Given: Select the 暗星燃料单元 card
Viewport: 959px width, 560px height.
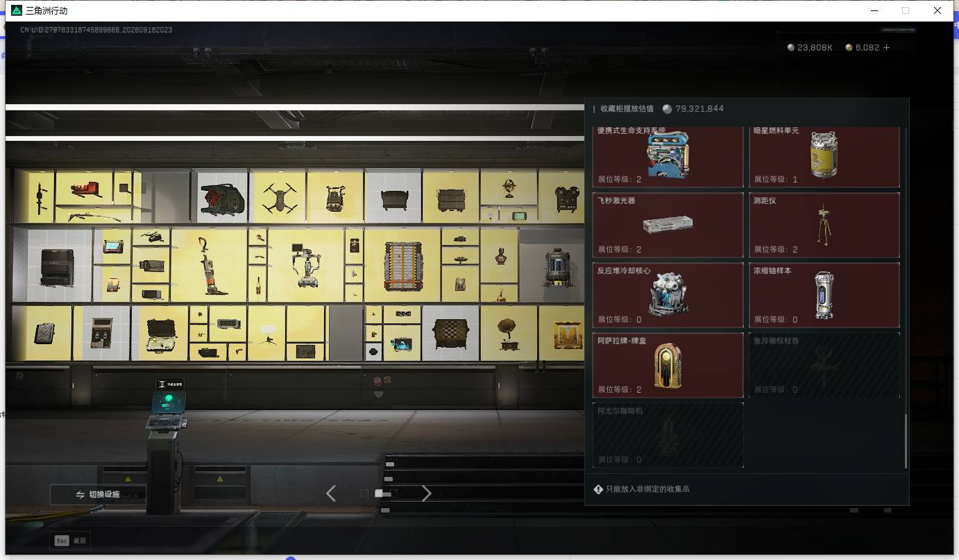Looking at the screenshot, I should tap(824, 157).
